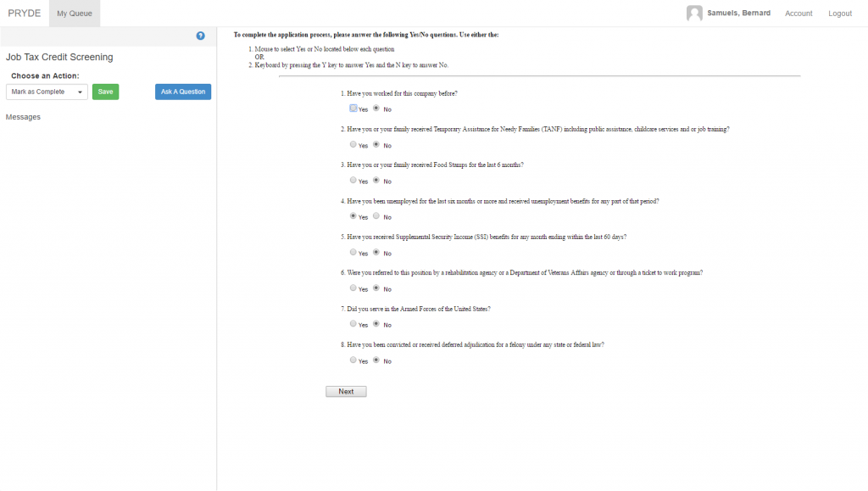Select Yes for SSI benefits question

point(353,253)
